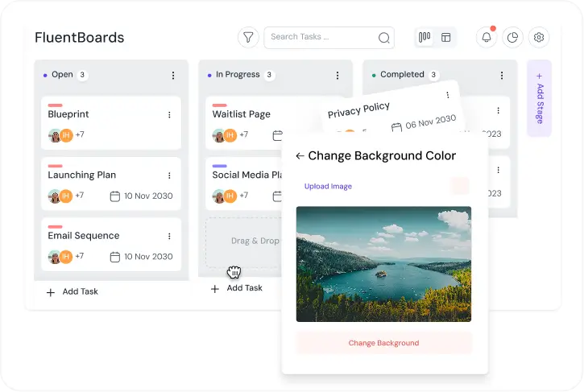Open first Completed card's three-dot menu
This screenshot has width=584, height=392.
click(x=498, y=110)
